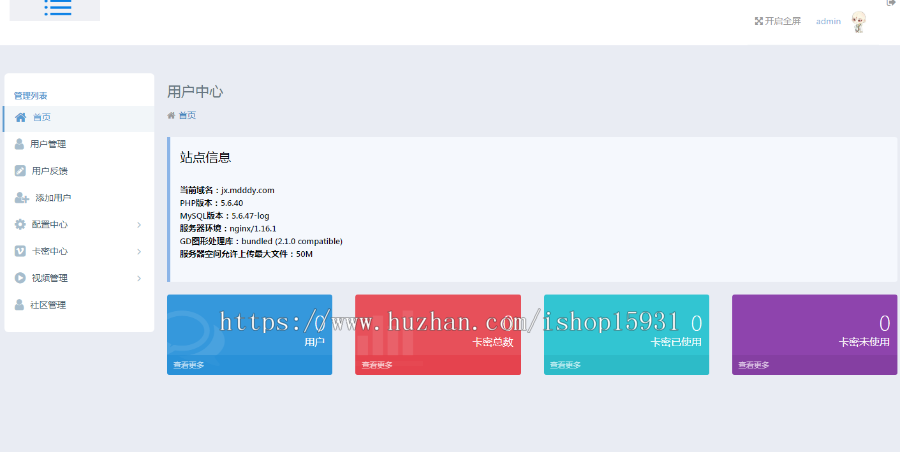Viewport: 900px width, 452px height.
Task: Click the admin username link
Action: pos(828,21)
